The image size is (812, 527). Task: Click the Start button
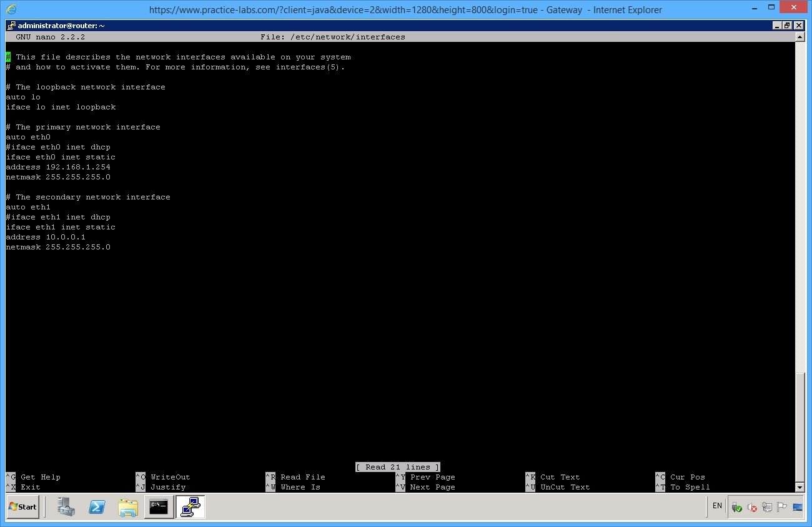pyautogui.click(x=22, y=506)
